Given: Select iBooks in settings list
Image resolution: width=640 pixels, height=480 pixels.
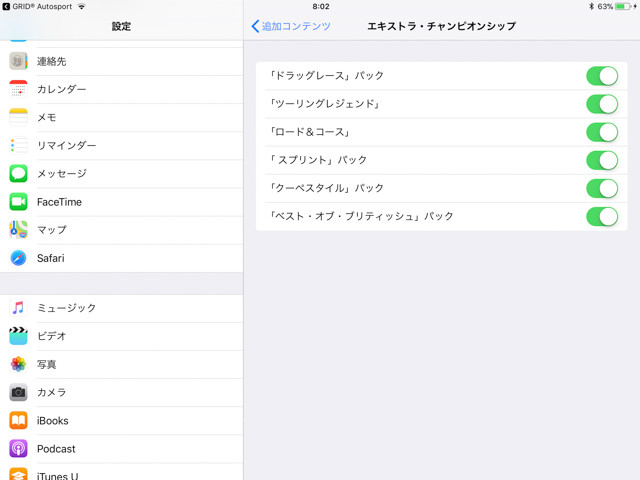Looking at the screenshot, I should (x=122, y=421).
